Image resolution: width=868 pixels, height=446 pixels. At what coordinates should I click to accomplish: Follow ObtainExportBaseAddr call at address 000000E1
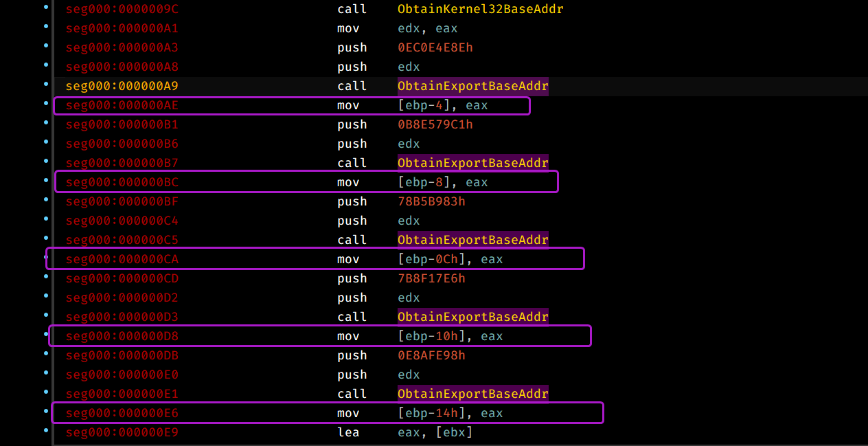[x=472, y=394]
